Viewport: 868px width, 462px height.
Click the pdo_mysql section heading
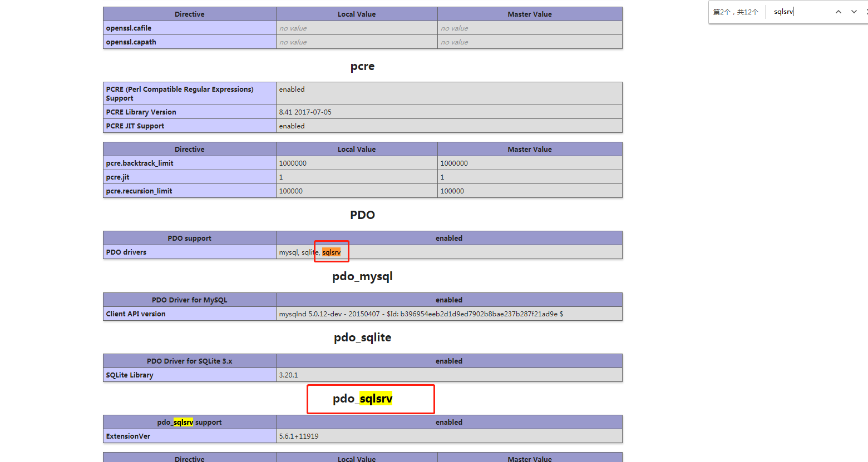coord(362,276)
